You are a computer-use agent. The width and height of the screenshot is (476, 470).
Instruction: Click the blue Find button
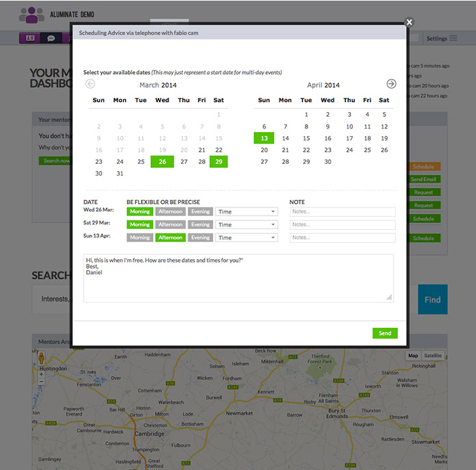click(432, 299)
